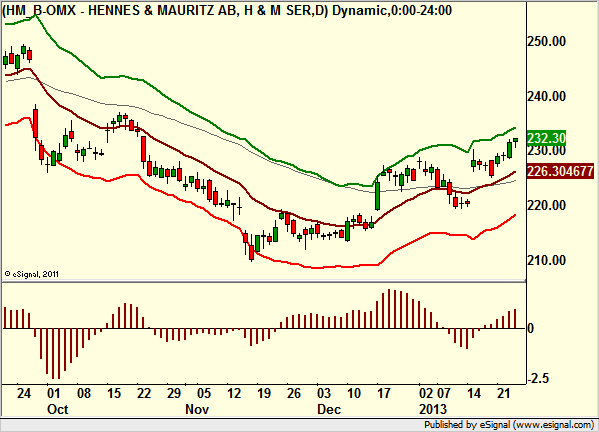The height and width of the screenshot is (432, 599).
Task: Click the date label 12 on time axis
Action: [x=234, y=393]
